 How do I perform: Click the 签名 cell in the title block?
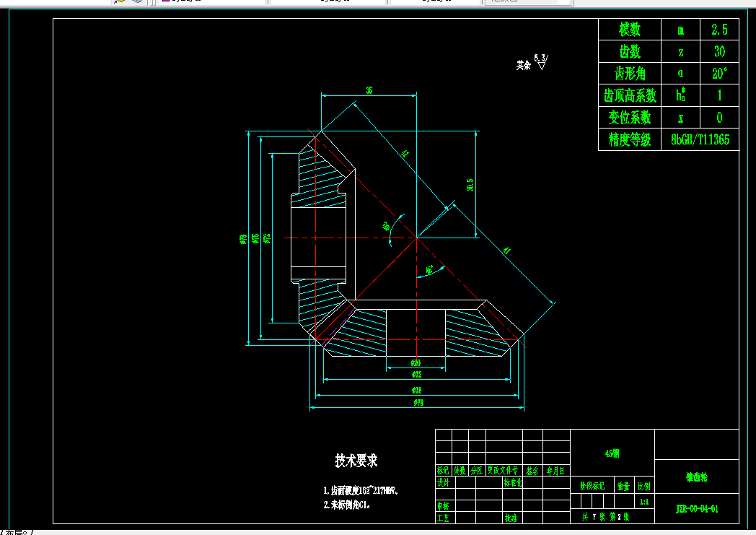532,470
